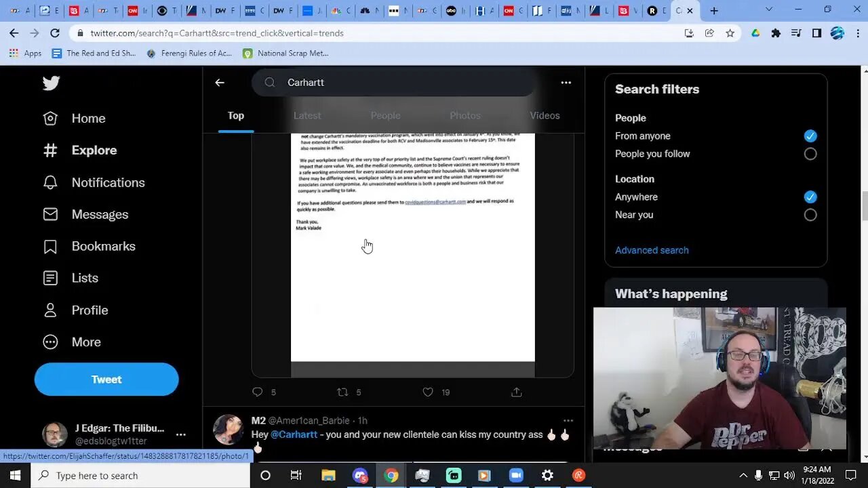Share the letter tweet

click(x=516, y=392)
